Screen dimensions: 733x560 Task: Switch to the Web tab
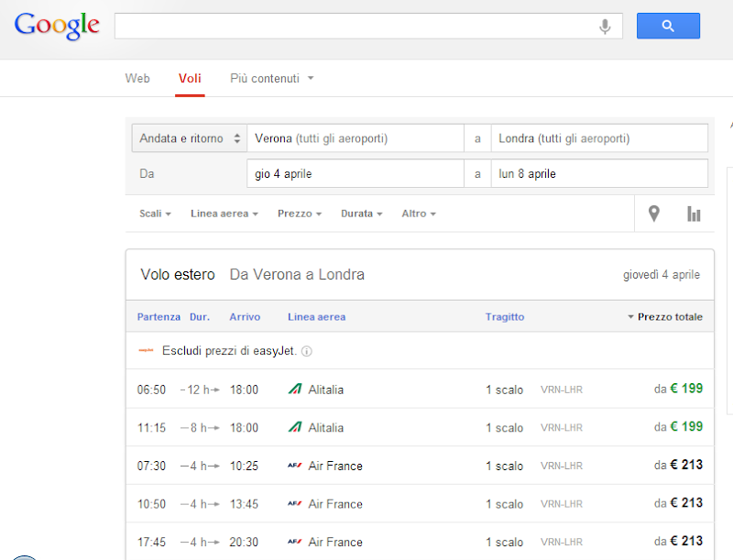pyautogui.click(x=137, y=79)
